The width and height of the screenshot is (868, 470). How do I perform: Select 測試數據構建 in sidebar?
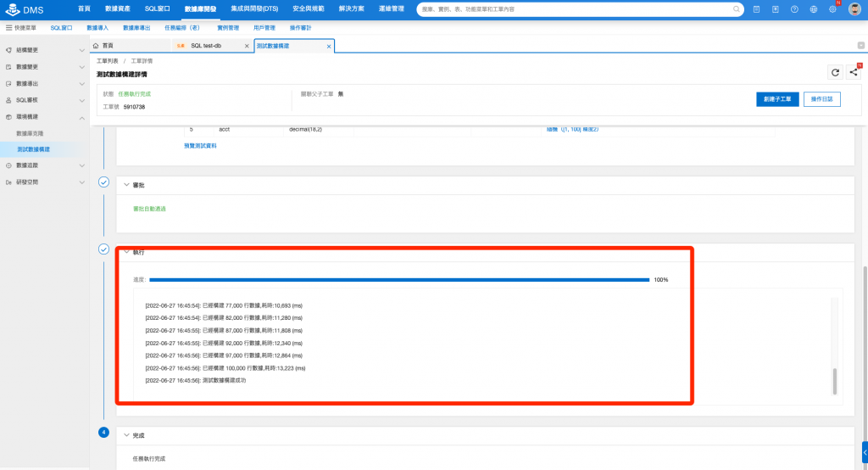[34, 149]
